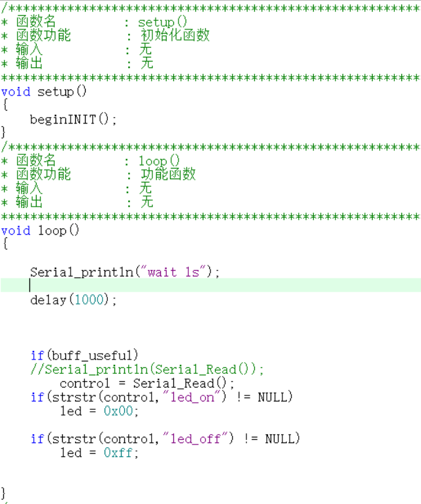Click the void keyword before setup()
The image size is (421, 504).
pos(16,92)
